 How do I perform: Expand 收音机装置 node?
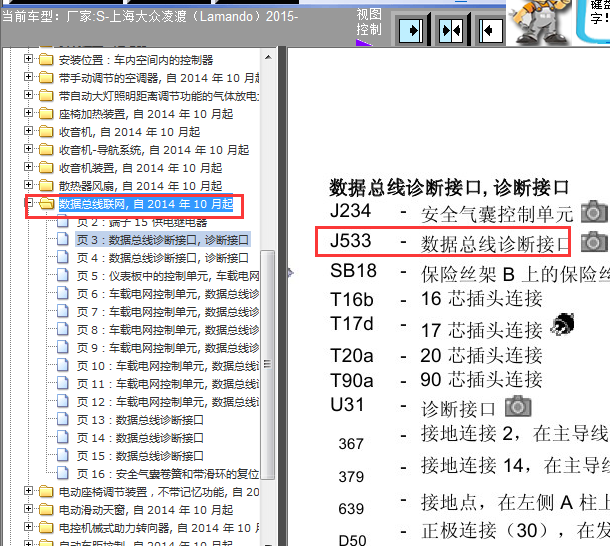28,167
